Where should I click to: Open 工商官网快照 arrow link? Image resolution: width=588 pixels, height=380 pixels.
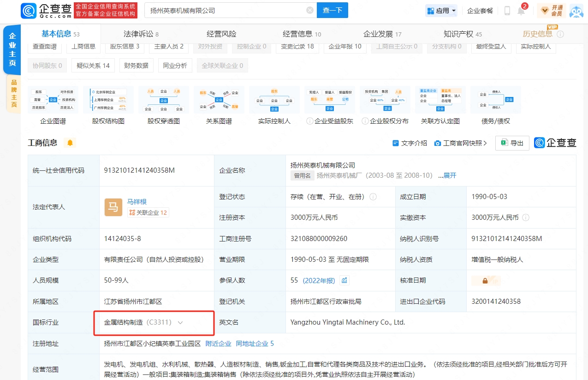460,143
